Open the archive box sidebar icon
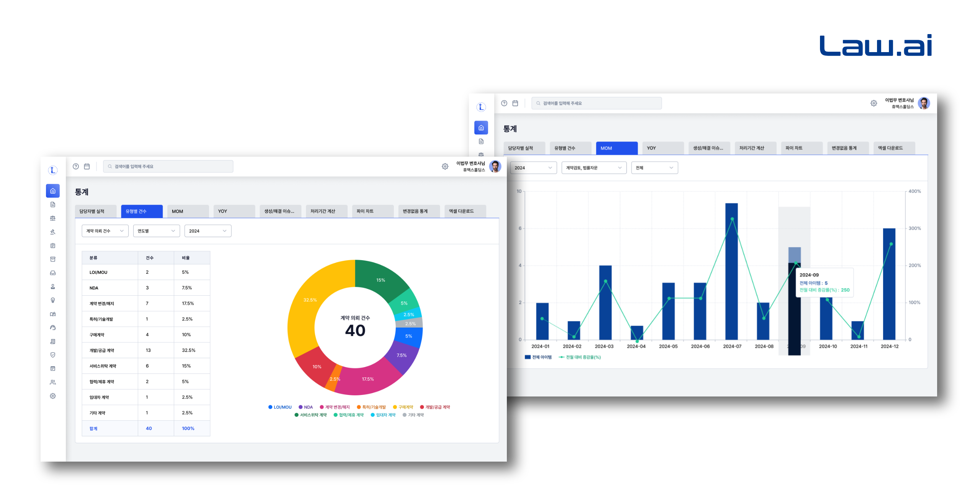This screenshot has height=498, width=980. click(53, 259)
